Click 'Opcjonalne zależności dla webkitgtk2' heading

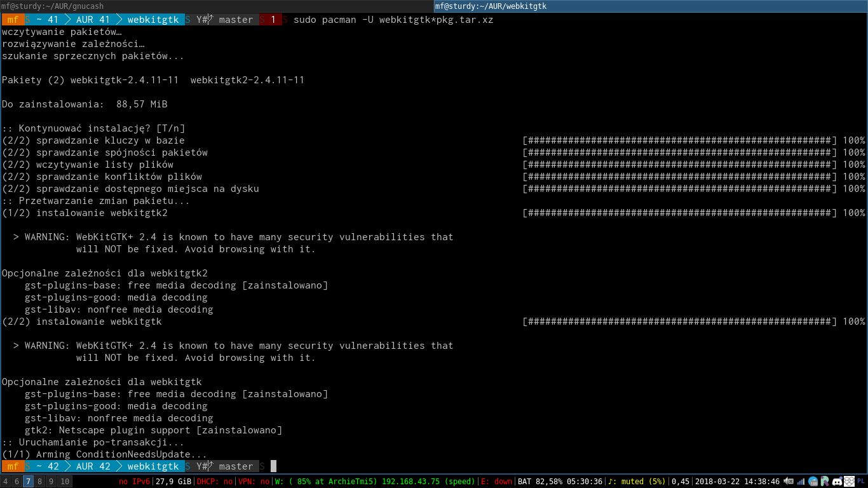[x=105, y=273]
